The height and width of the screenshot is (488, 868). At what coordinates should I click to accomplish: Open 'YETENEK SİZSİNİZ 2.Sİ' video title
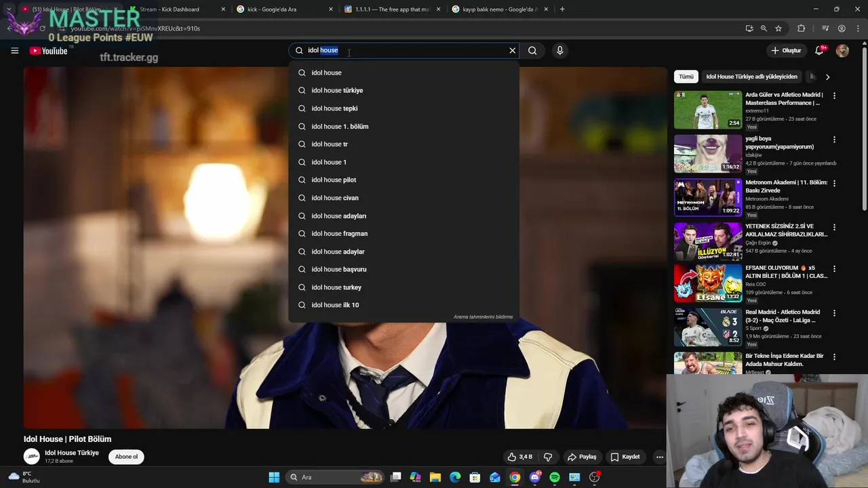[787, 230]
